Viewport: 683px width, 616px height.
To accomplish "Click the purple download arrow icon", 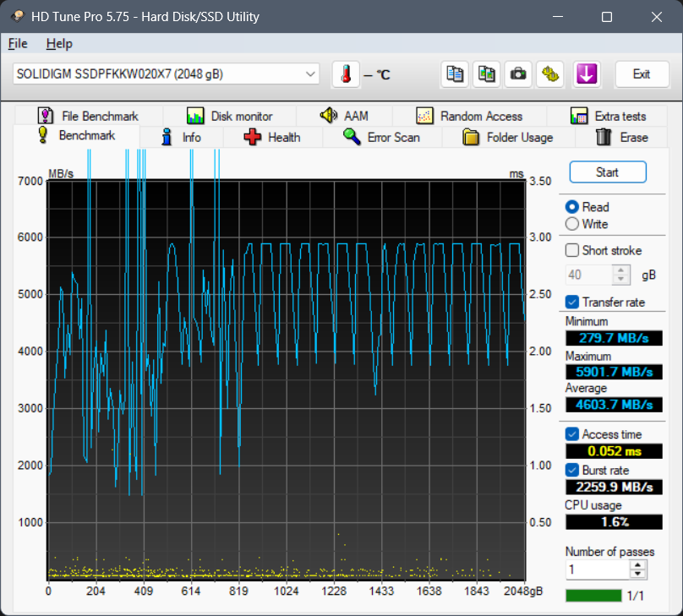I will click(x=587, y=74).
